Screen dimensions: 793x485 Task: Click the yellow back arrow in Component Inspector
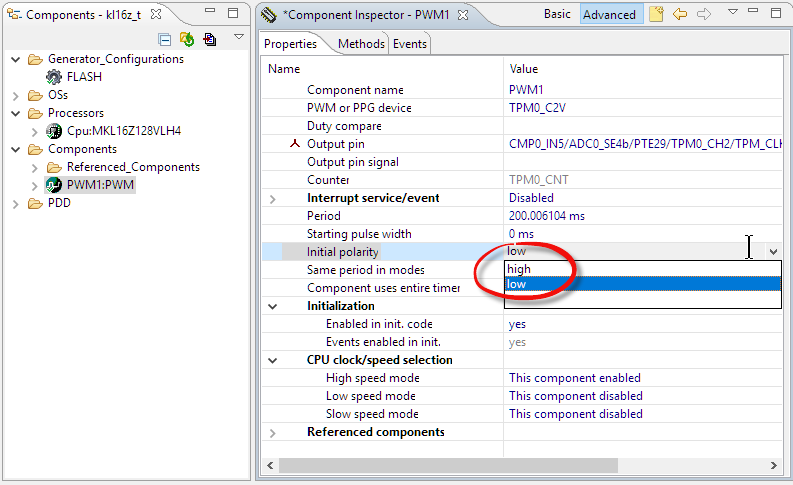pyautogui.click(x=680, y=14)
